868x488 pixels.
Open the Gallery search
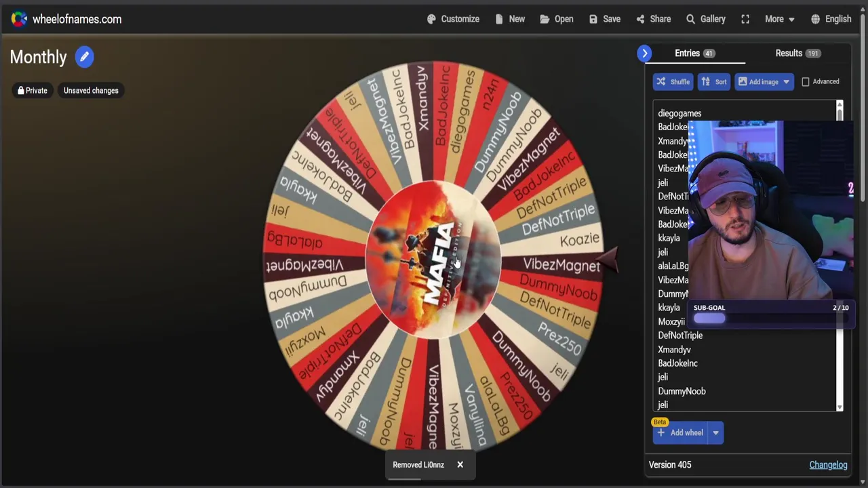(706, 19)
